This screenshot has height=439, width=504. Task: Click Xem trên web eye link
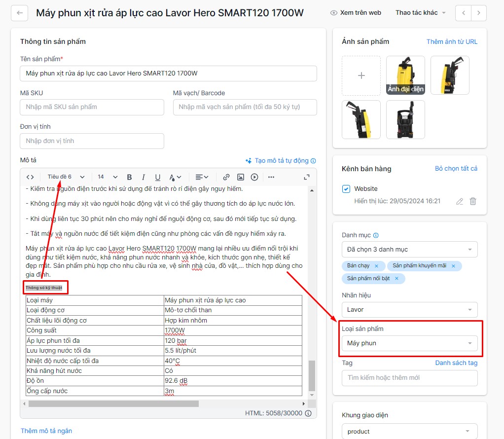[x=356, y=12]
